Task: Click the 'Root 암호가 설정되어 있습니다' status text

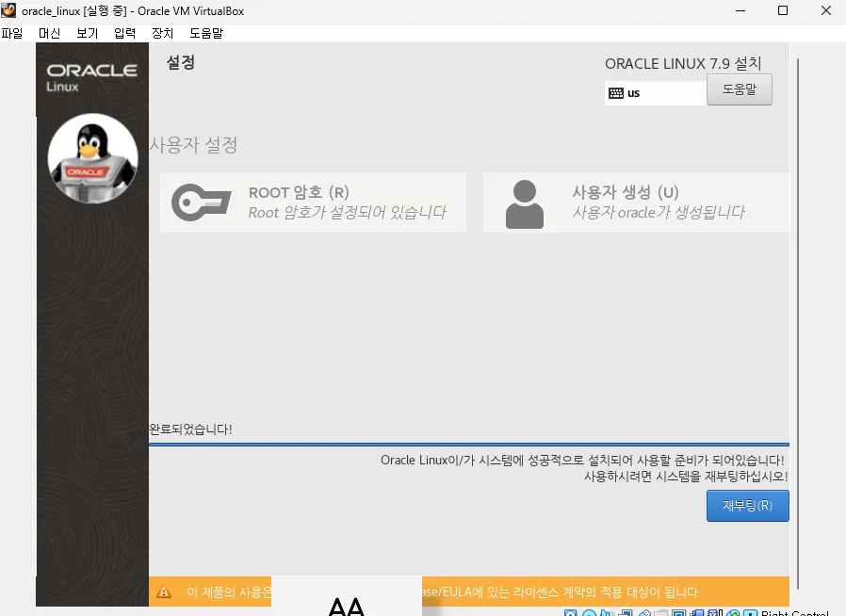Action: click(348, 213)
